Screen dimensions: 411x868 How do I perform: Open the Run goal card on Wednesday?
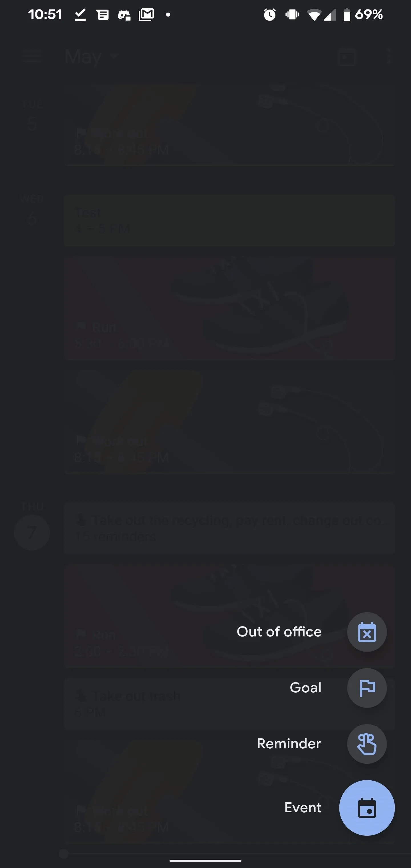click(229, 308)
